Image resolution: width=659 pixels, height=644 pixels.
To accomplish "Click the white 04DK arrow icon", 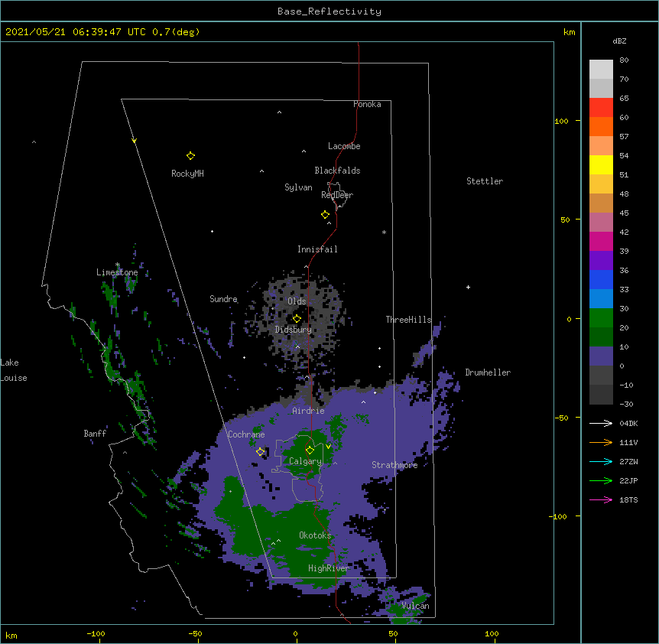I will [601, 423].
